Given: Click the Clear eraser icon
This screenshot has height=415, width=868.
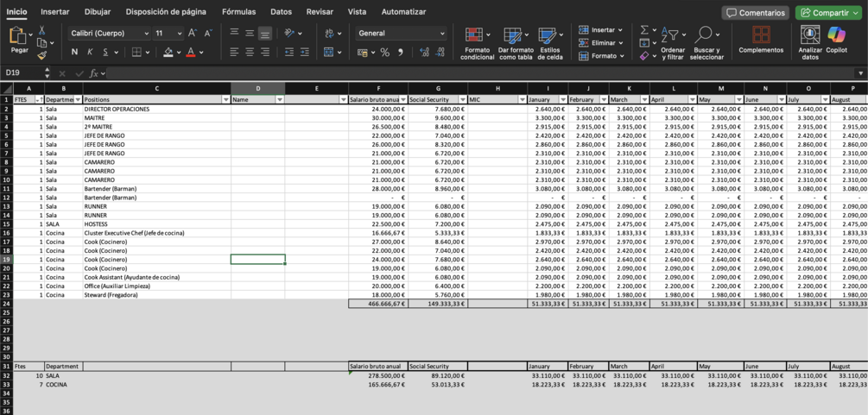Looking at the screenshot, I should coord(644,56).
